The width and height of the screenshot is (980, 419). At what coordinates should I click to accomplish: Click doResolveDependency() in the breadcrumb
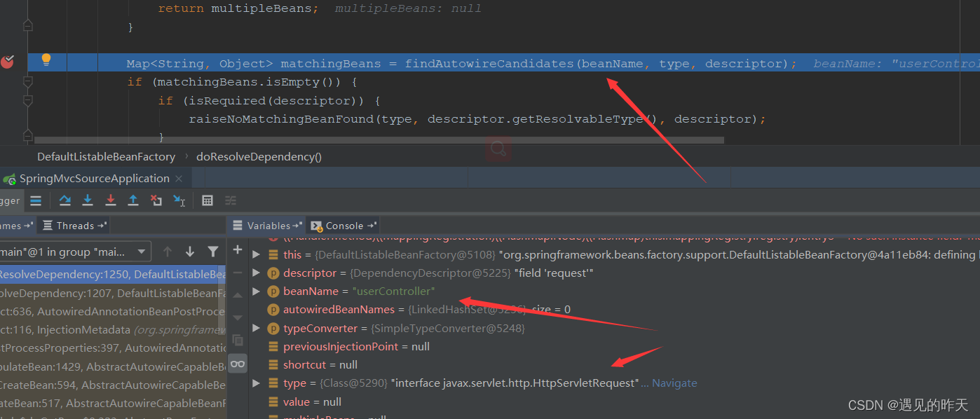(259, 156)
